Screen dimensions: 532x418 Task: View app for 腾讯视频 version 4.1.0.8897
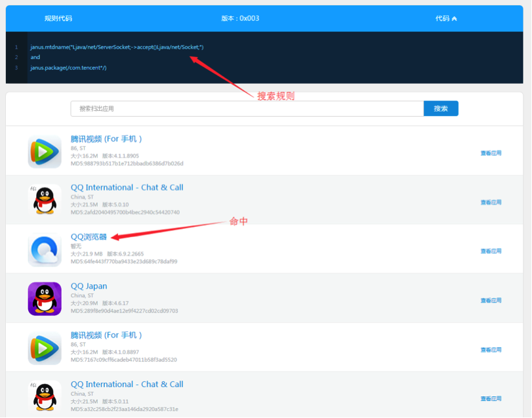tap(491, 350)
